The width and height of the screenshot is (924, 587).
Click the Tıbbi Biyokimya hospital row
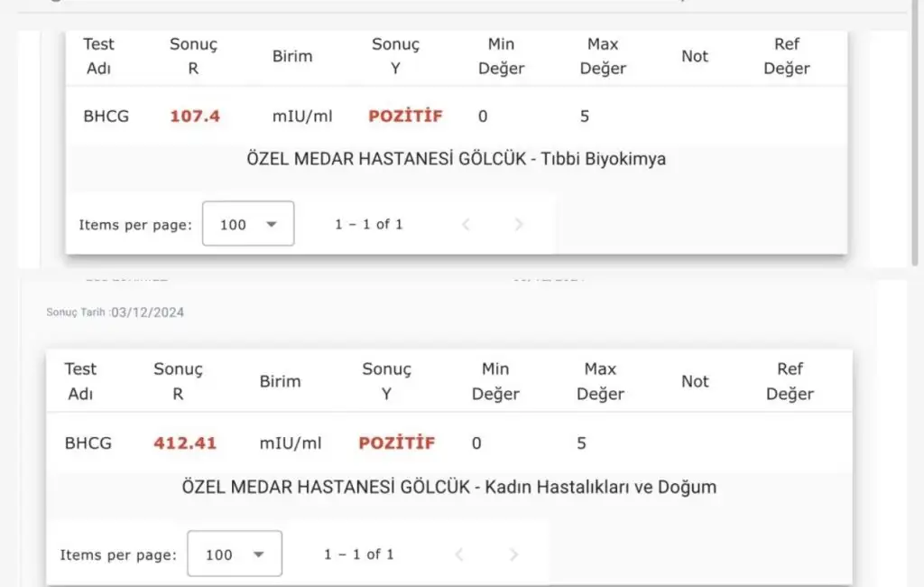point(456,159)
